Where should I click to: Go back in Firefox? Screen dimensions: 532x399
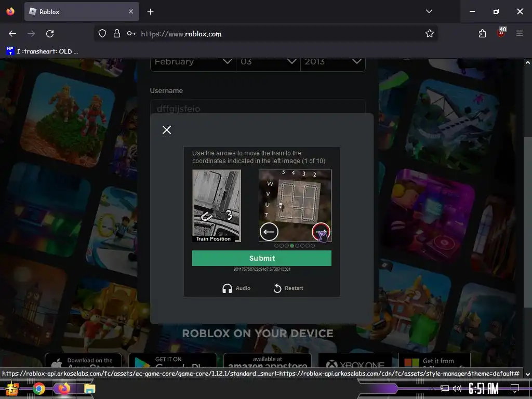click(12, 34)
